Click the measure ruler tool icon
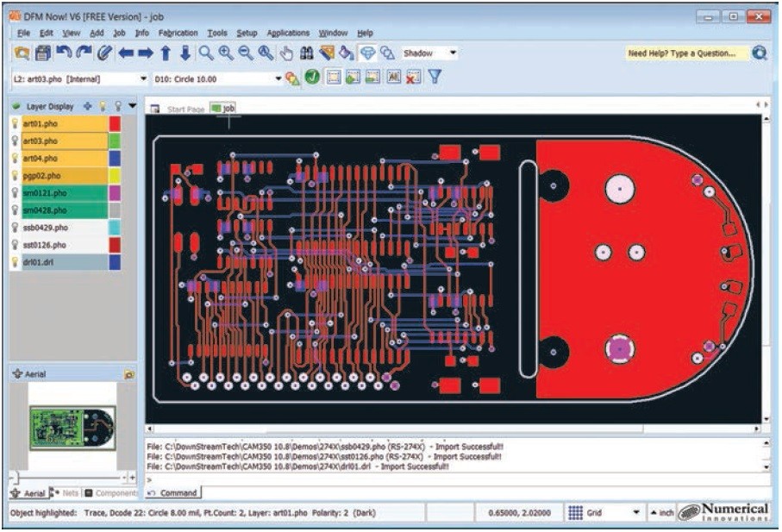The image size is (782, 532). click(327, 53)
